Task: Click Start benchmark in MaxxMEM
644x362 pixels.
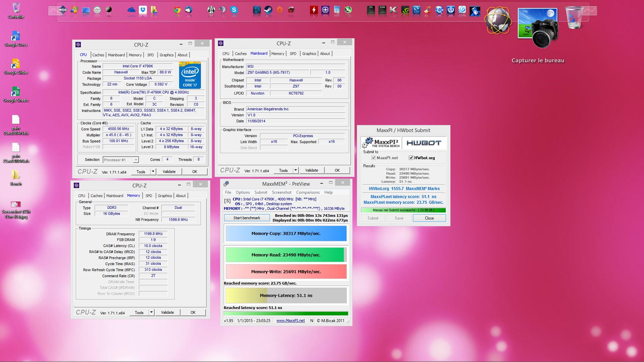Action: tap(247, 218)
